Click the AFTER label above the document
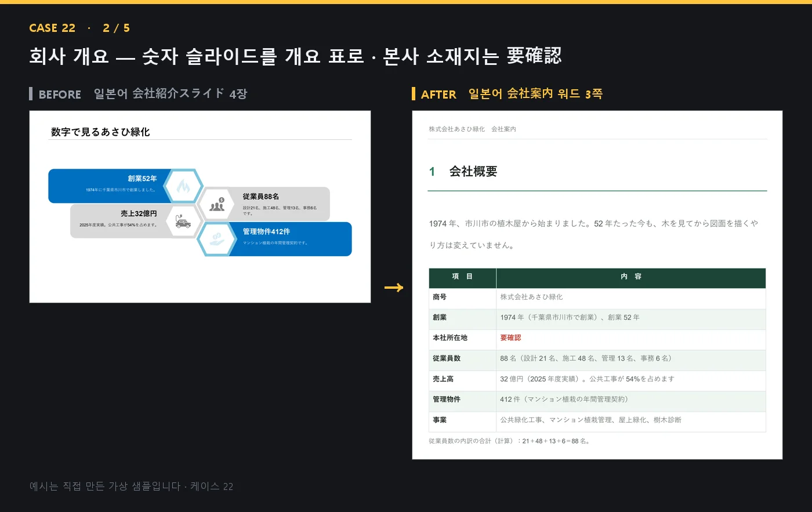The width and height of the screenshot is (812, 512). (x=438, y=94)
